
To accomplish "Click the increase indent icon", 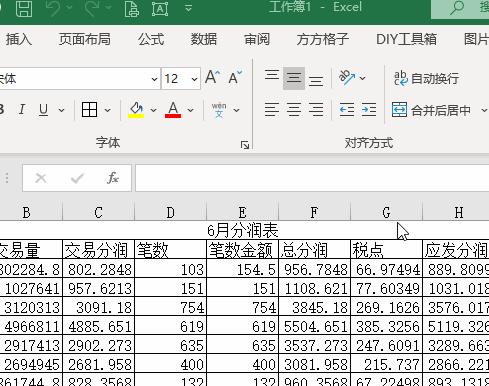I will [369, 110].
